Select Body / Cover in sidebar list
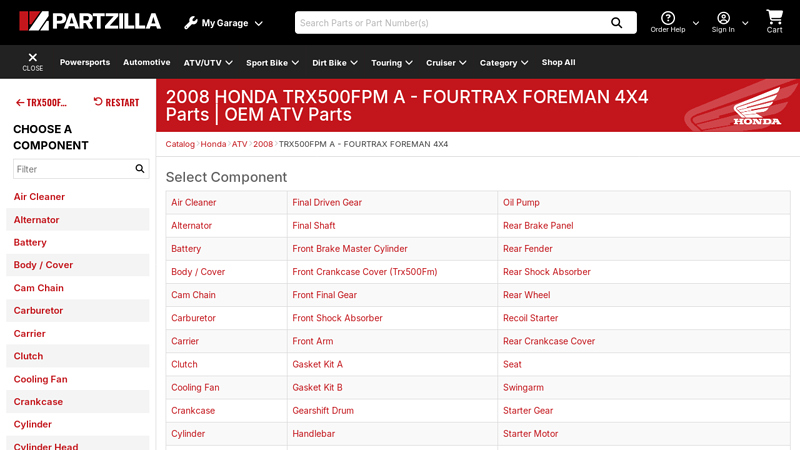This screenshot has height=450, width=800. [43, 265]
